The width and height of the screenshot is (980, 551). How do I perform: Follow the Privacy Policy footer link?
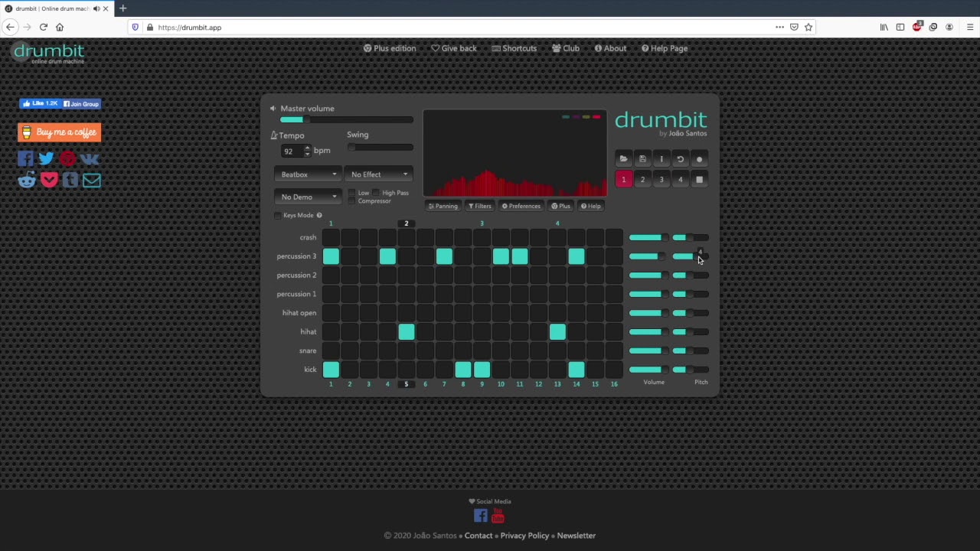point(524,536)
